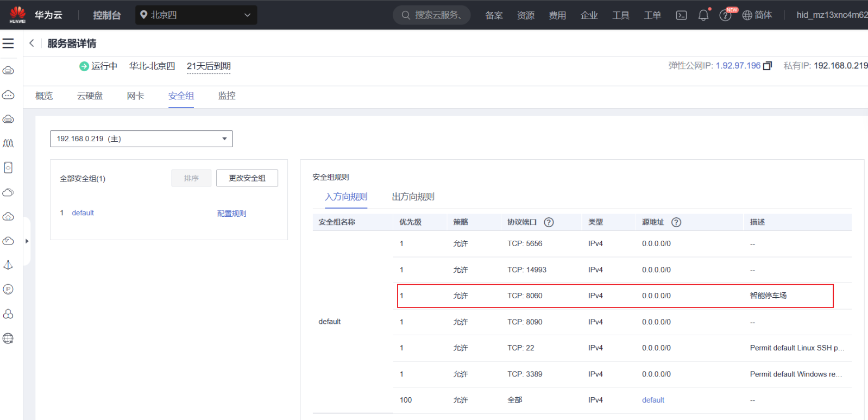Click the cloud with three dots sidebar icon

pos(8,95)
